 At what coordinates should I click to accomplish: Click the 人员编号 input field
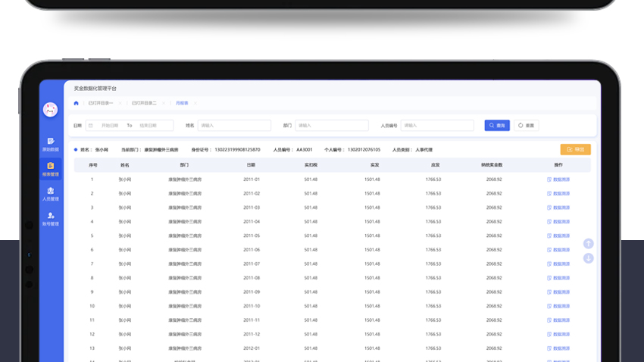coord(430,126)
